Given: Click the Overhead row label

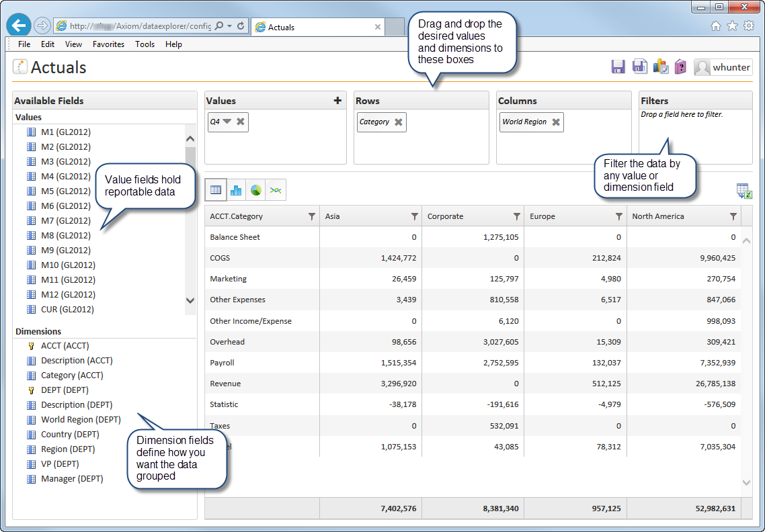Looking at the screenshot, I should 227,342.
